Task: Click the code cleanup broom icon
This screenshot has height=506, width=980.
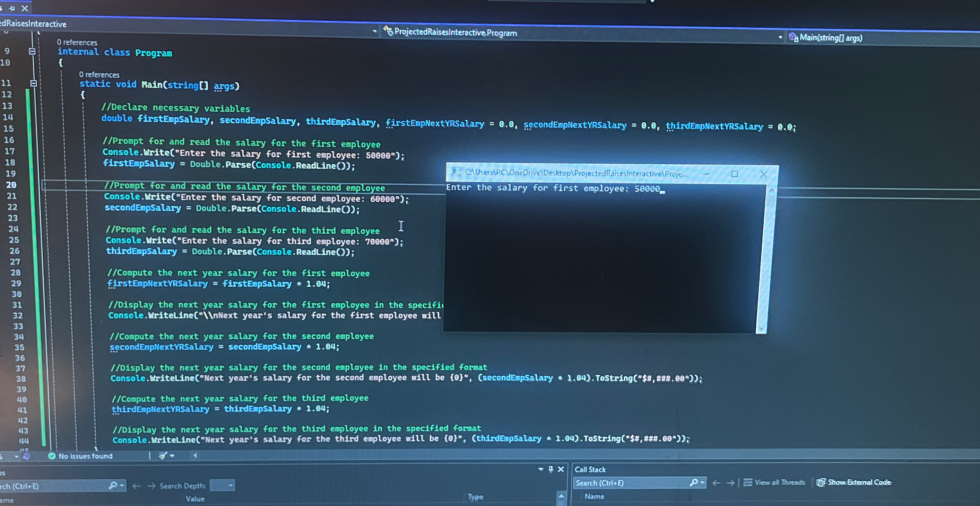Action: (163, 455)
